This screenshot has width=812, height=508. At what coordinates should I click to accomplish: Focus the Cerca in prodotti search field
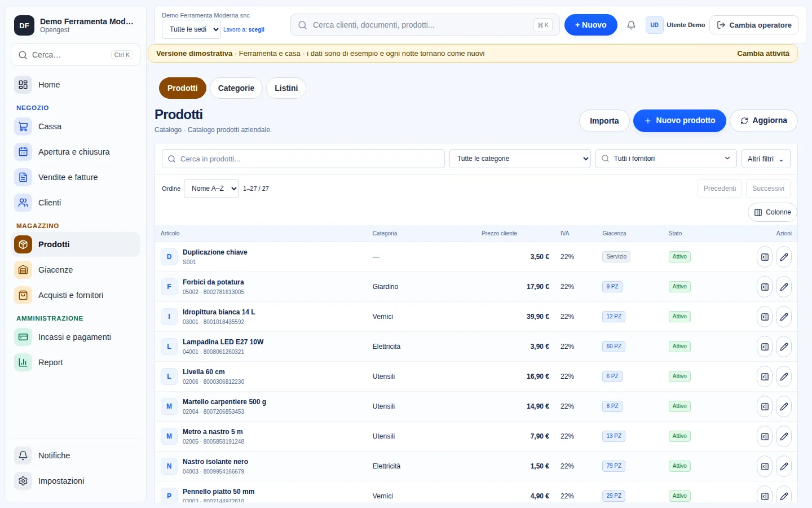tap(303, 159)
